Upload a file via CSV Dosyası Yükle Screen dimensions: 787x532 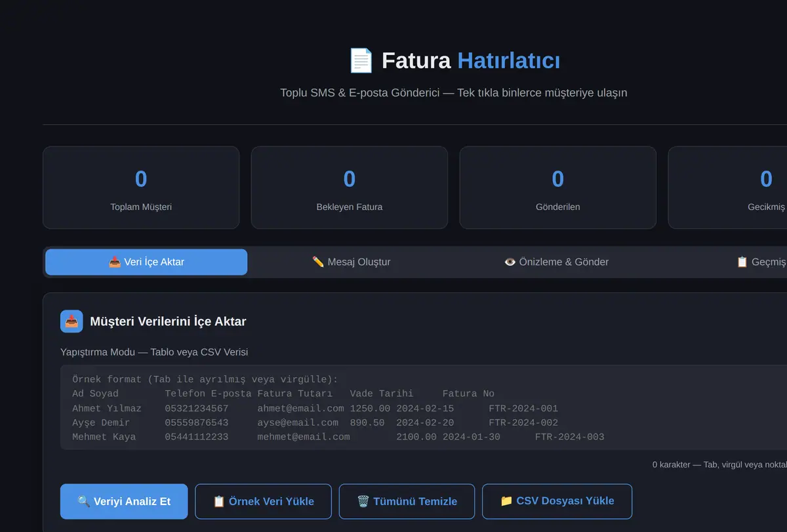557,501
